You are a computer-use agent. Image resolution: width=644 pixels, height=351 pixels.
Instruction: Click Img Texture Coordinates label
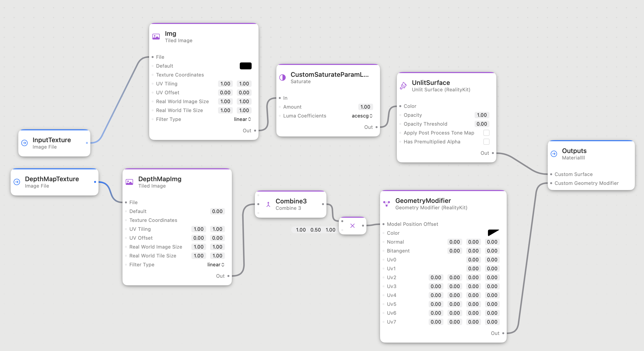point(180,75)
